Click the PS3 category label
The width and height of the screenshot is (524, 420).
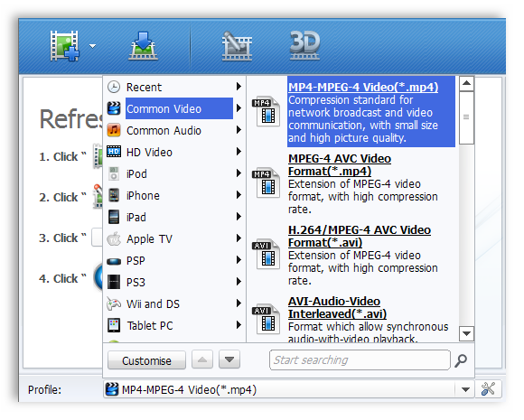click(x=136, y=283)
